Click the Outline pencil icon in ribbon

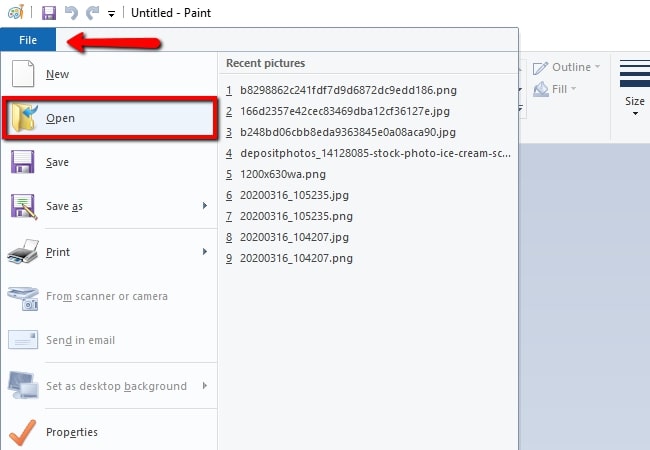point(541,68)
